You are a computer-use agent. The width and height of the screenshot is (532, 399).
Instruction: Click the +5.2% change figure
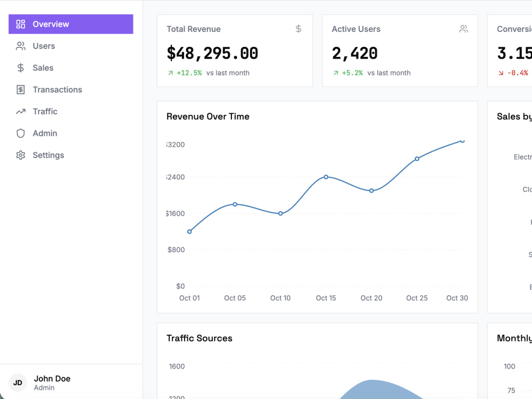352,73
